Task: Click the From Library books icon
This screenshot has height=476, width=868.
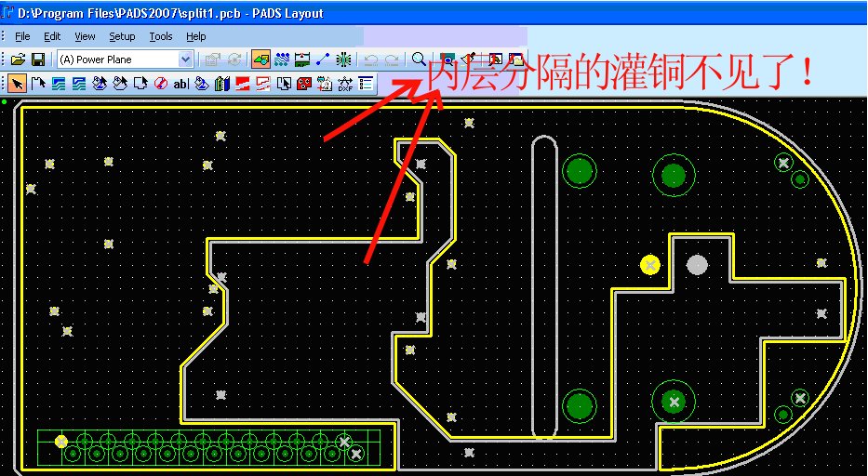Action: 222,84
